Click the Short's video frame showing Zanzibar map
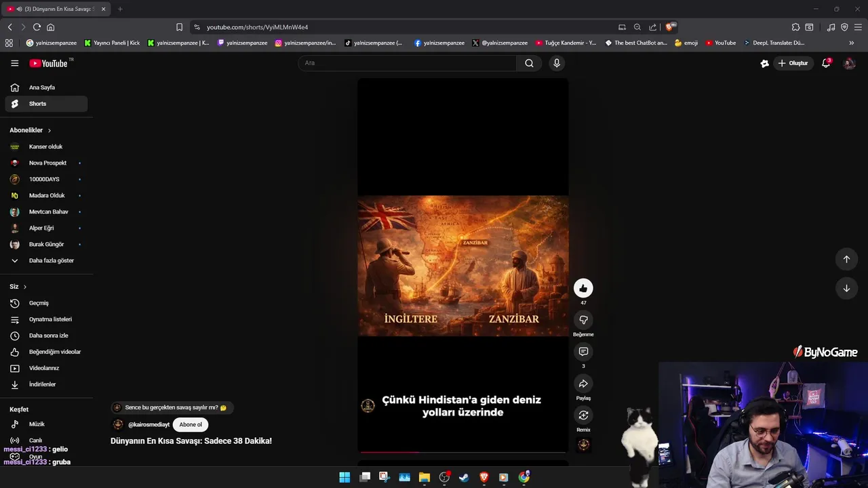Viewport: 868px width, 488px height. [463, 266]
